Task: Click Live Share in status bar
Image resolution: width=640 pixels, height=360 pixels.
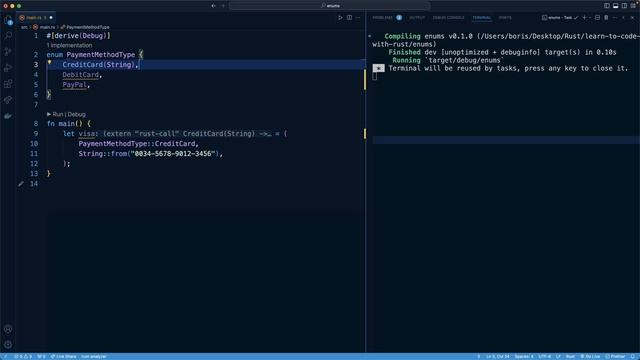Action: pyautogui.click(x=63, y=356)
